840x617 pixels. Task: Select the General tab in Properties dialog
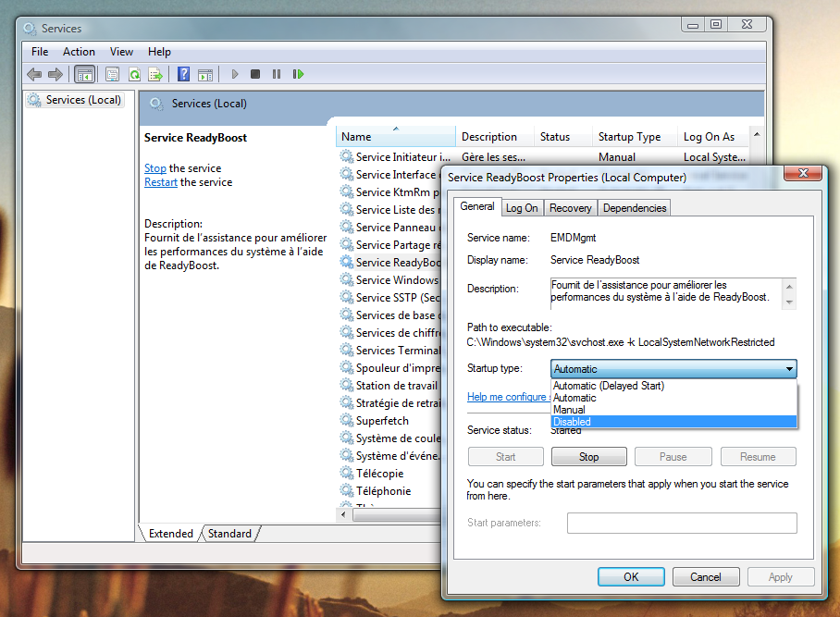[x=476, y=206]
